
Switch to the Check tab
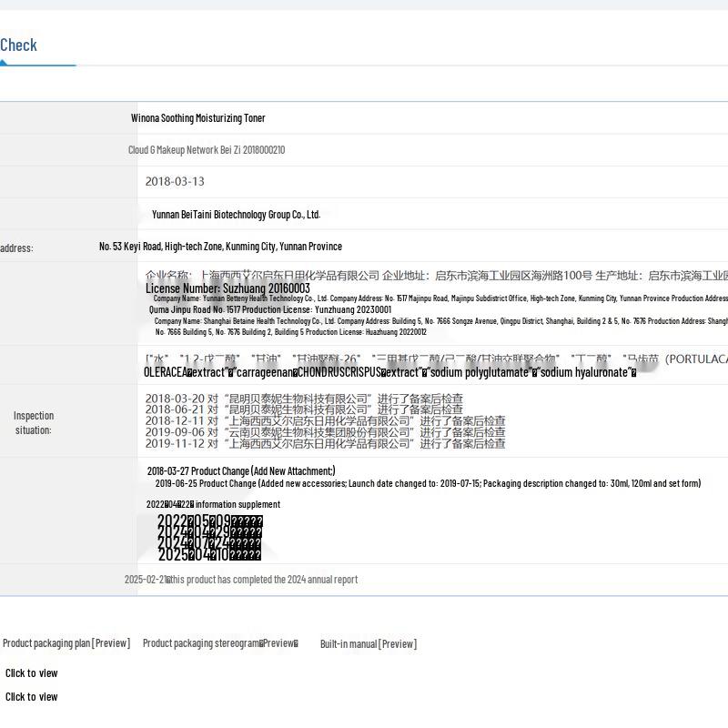coord(19,45)
